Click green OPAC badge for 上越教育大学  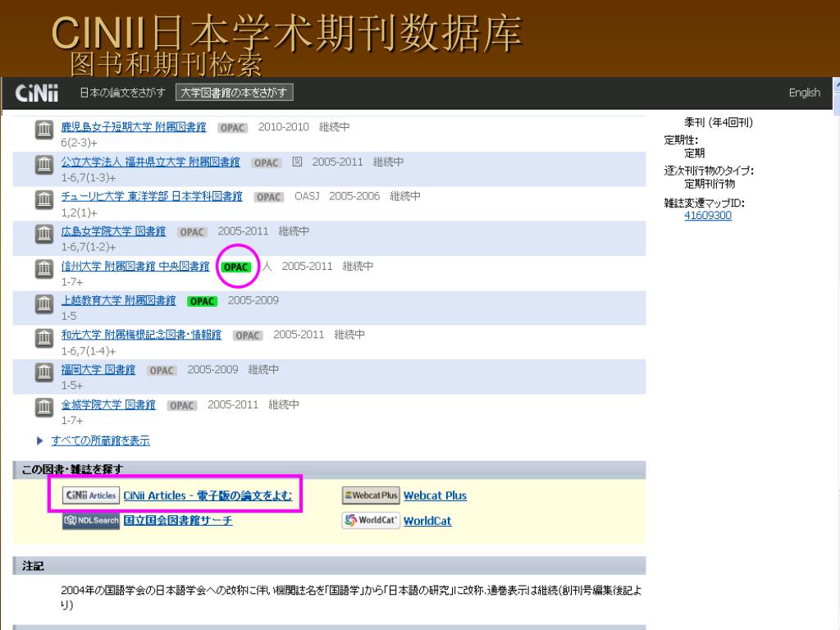click(202, 301)
